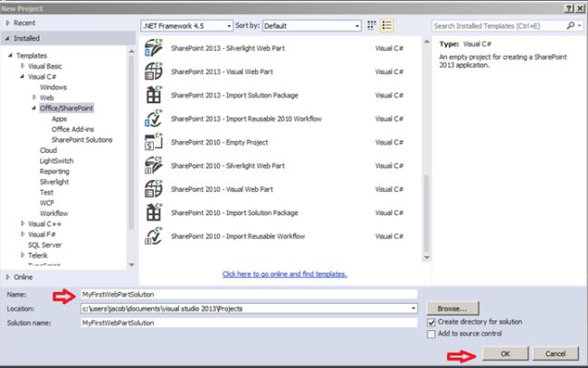Select the Office Add-ins tree item

click(x=72, y=129)
